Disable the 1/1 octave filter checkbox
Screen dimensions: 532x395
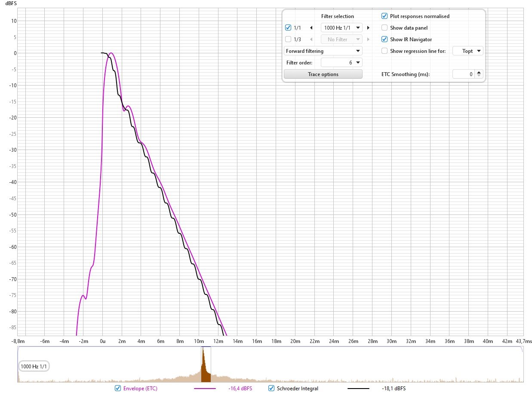coord(289,28)
